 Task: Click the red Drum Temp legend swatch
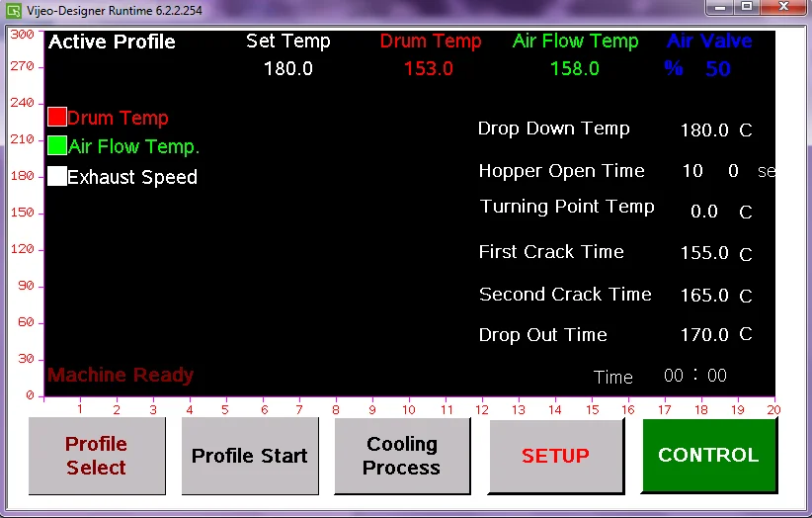click(57, 117)
